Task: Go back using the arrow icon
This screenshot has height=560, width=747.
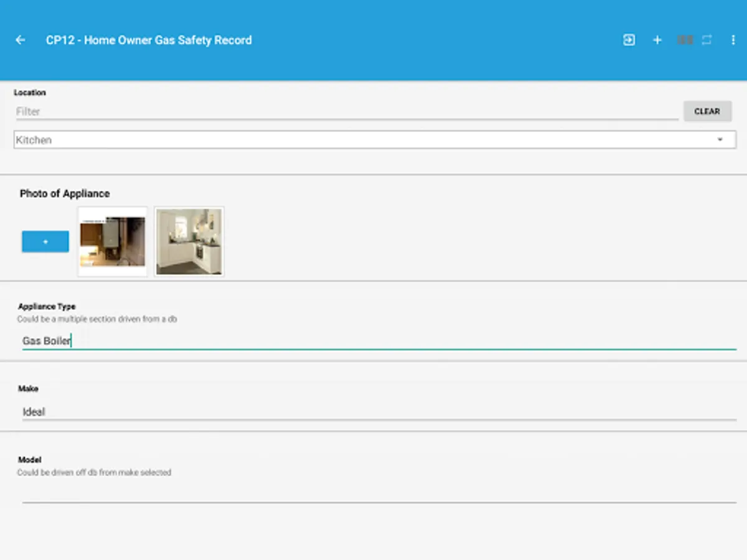Action: [x=21, y=40]
